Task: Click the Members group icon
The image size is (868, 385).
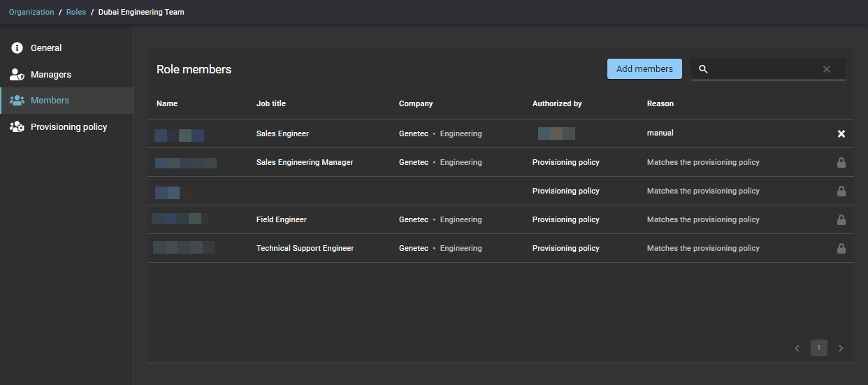Action: (17, 101)
